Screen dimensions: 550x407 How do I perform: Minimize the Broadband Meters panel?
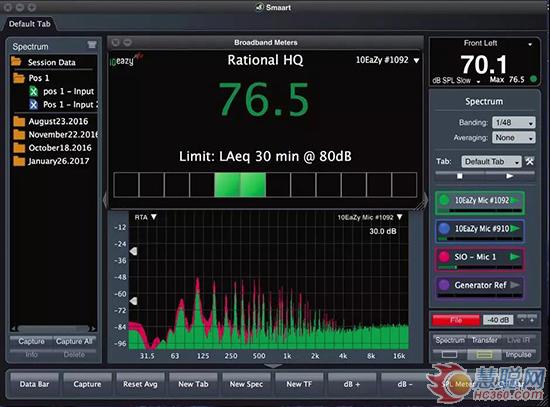point(127,42)
